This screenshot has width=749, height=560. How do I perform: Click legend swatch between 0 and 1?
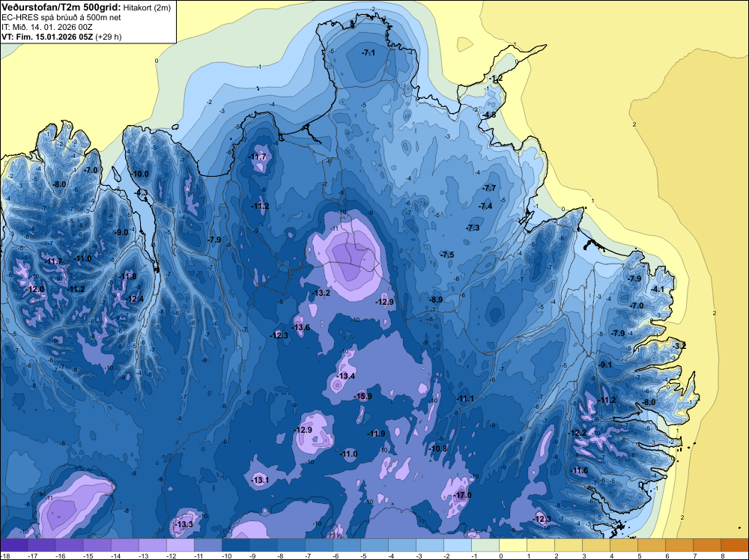(x=513, y=545)
